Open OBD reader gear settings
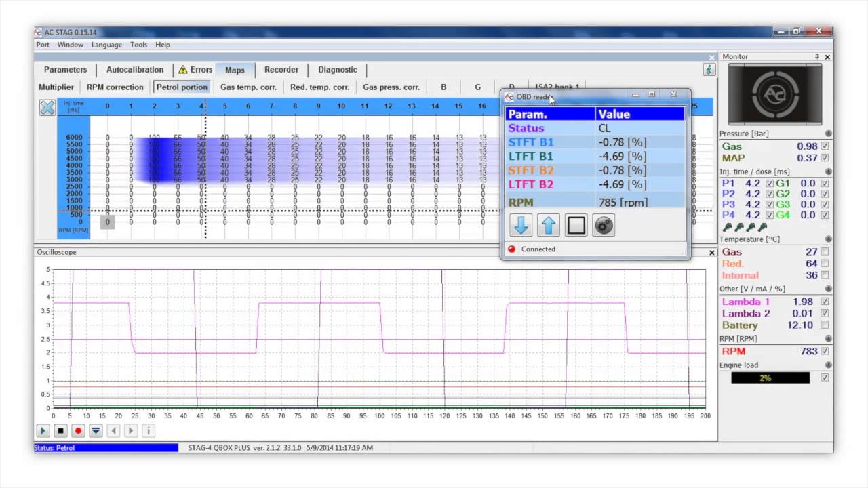The image size is (868, 488). tap(604, 225)
